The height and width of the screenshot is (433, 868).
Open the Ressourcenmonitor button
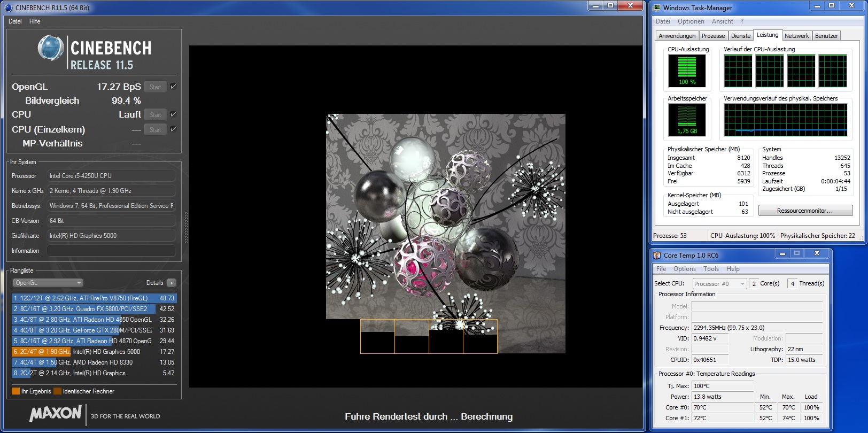pyautogui.click(x=805, y=211)
